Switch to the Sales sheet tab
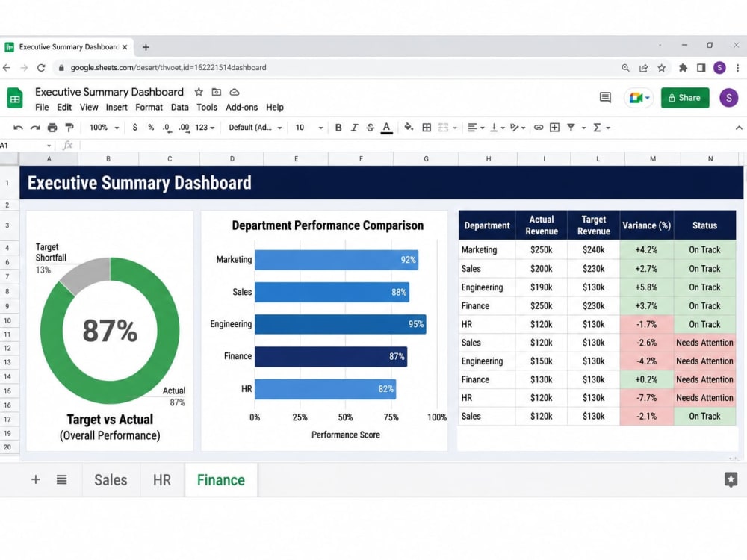 click(x=111, y=480)
